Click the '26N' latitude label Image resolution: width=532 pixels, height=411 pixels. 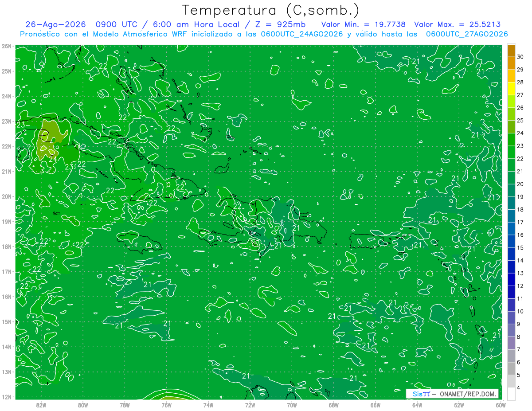coord(6,46)
